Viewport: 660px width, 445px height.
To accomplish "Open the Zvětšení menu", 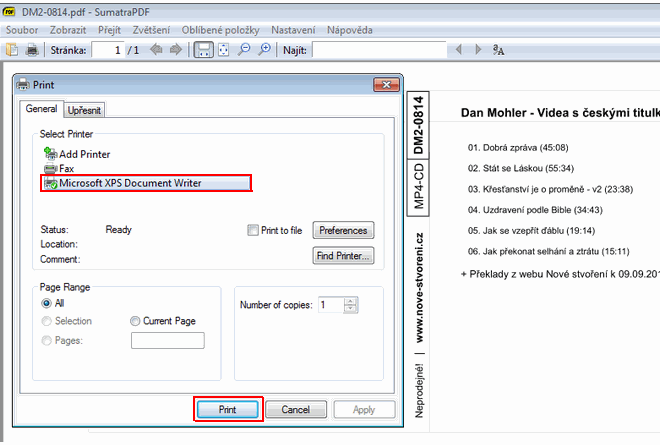I will click(151, 30).
